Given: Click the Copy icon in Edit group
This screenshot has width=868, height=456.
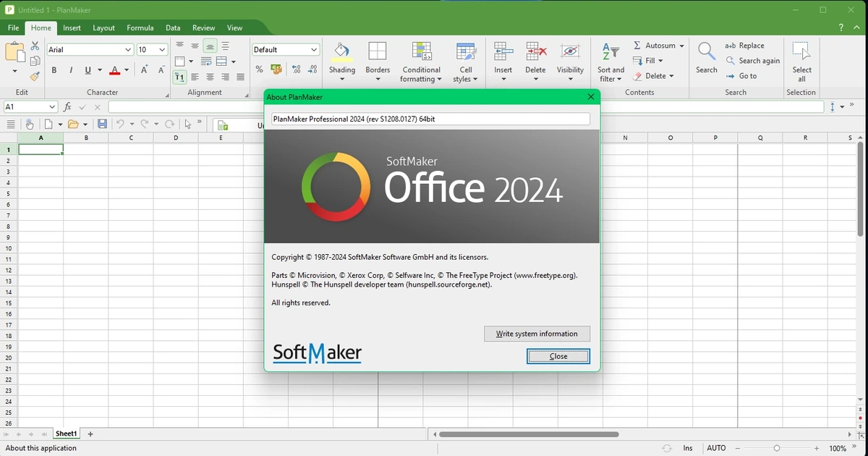Looking at the screenshot, I should 35,62.
